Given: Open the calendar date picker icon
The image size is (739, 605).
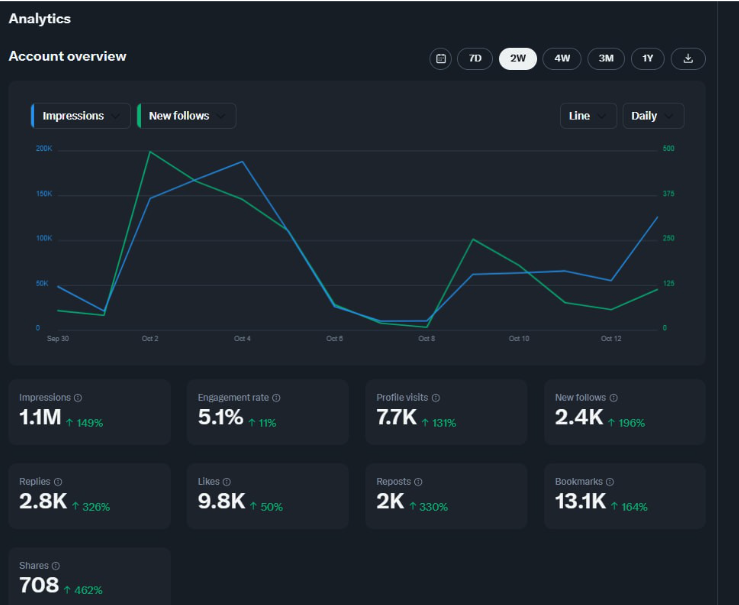Looking at the screenshot, I should [x=441, y=59].
